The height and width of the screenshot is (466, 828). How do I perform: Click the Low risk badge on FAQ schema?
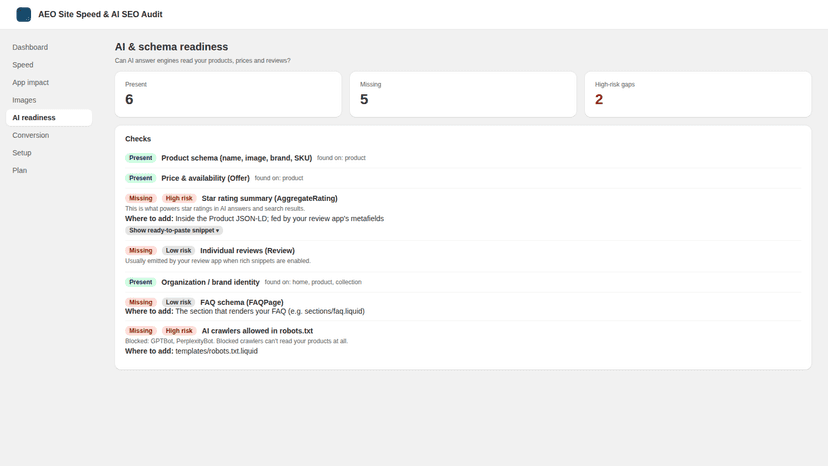coord(178,302)
